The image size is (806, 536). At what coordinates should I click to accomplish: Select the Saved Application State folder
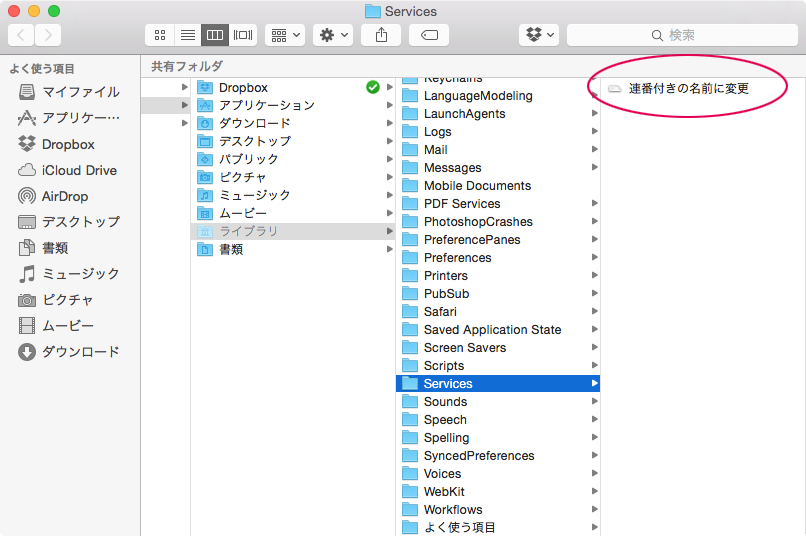coord(498,329)
